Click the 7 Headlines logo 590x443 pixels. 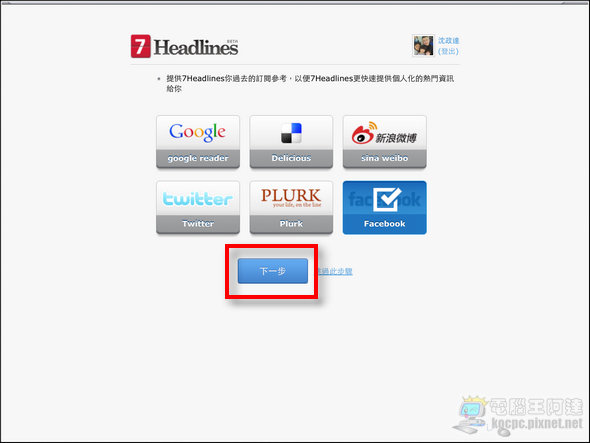[184, 46]
